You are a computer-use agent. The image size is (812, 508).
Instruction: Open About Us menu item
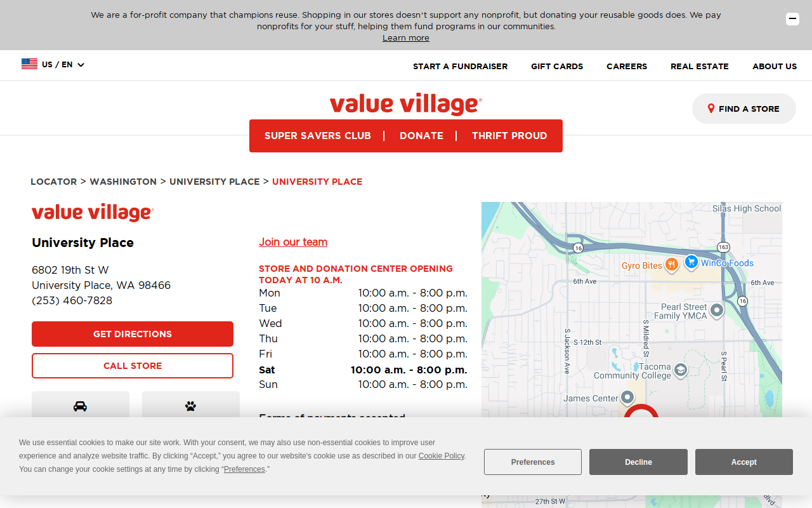click(775, 66)
